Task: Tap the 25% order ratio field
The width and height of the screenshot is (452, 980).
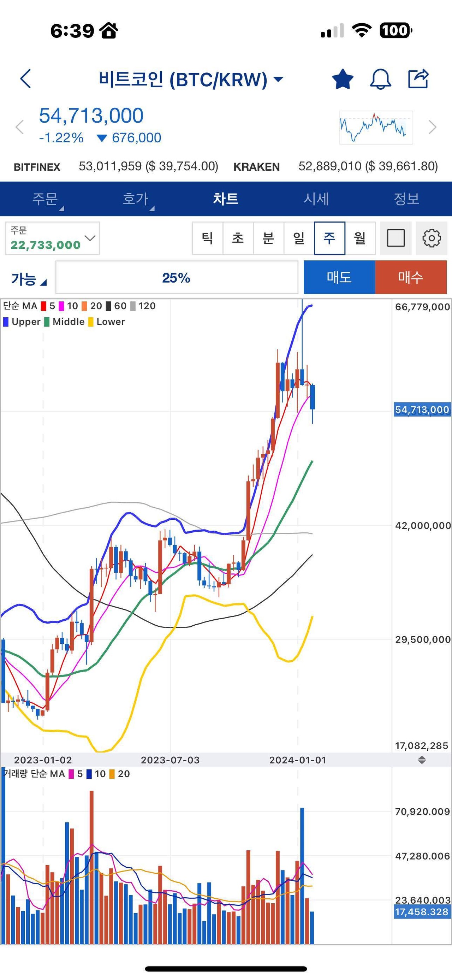Action: (x=177, y=278)
